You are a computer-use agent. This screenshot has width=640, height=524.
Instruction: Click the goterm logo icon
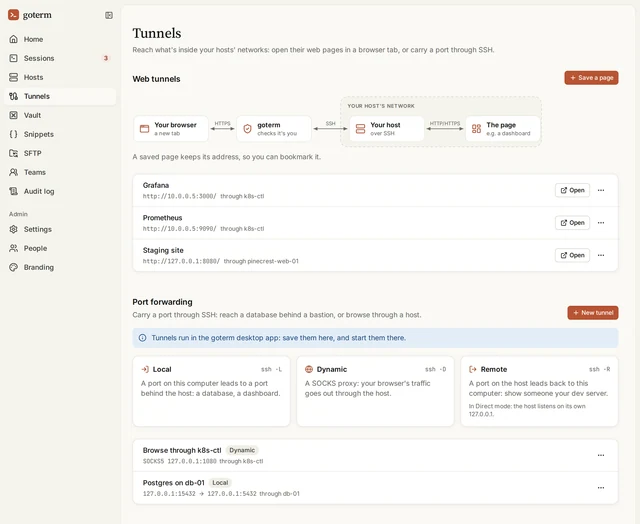pyautogui.click(x=13, y=15)
